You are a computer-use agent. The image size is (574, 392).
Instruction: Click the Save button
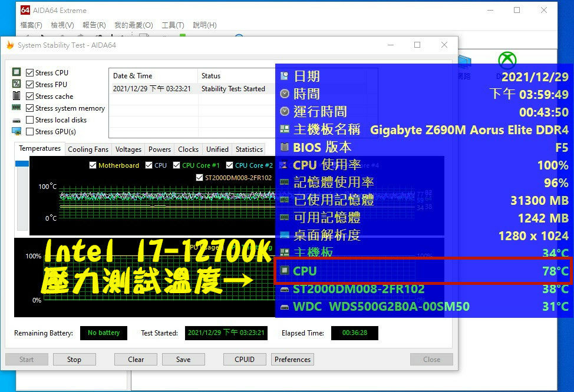click(183, 360)
